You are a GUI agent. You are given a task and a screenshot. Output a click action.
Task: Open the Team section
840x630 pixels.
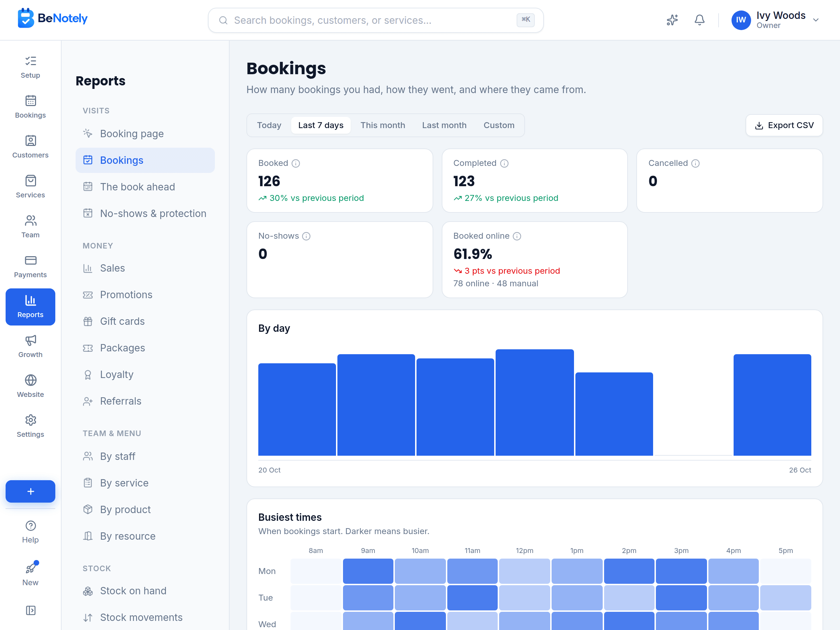click(x=30, y=227)
